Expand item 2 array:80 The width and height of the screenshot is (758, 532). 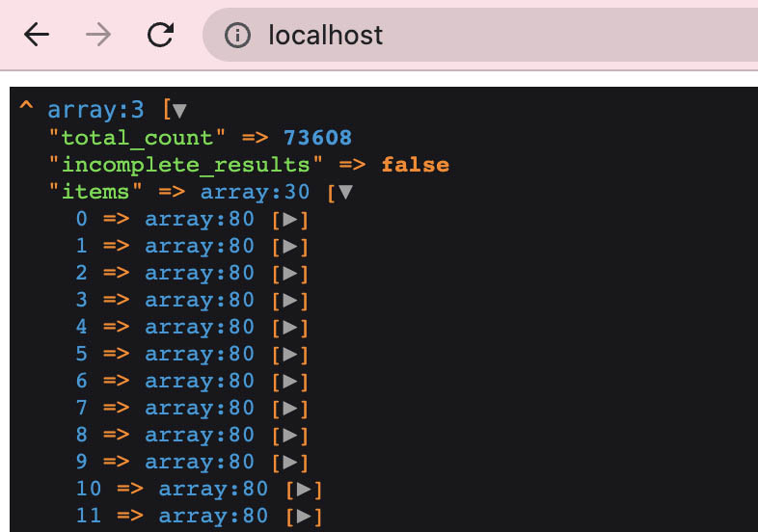click(290, 274)
